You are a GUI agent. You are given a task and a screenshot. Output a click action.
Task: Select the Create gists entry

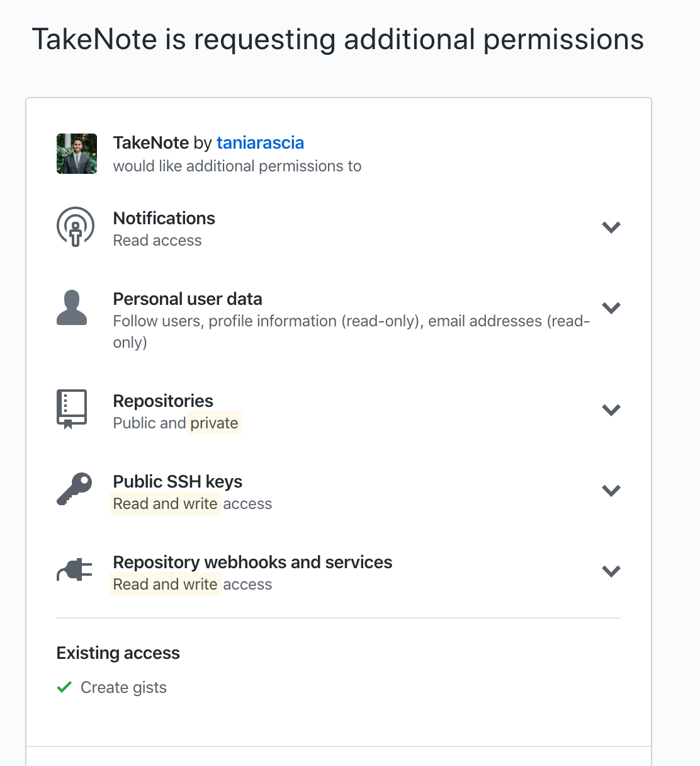123,687
